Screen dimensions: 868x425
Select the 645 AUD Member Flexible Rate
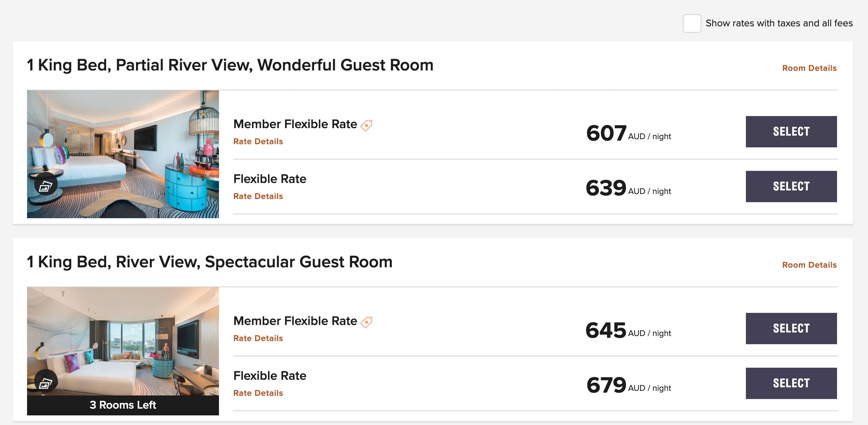pyautogui.click(x=791, y=329)
